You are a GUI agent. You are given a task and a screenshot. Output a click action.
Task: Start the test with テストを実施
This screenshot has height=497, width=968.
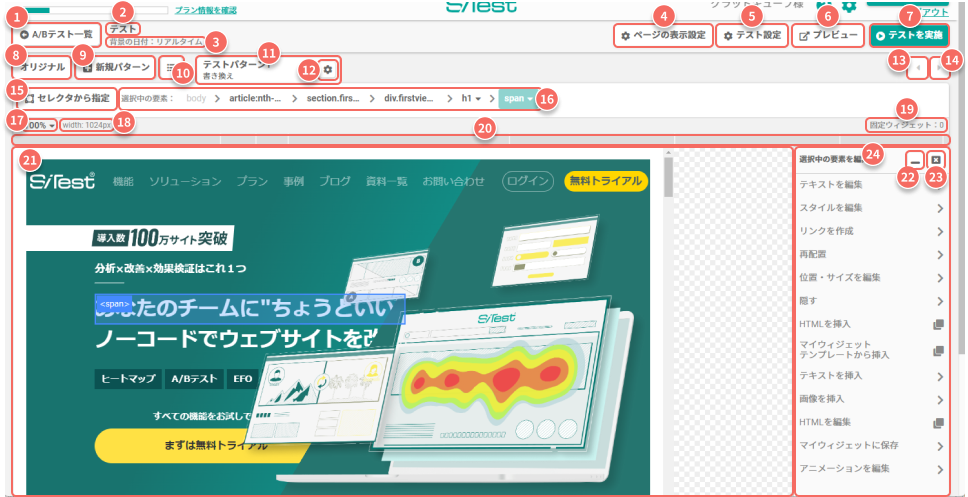[x=909, y=36]
